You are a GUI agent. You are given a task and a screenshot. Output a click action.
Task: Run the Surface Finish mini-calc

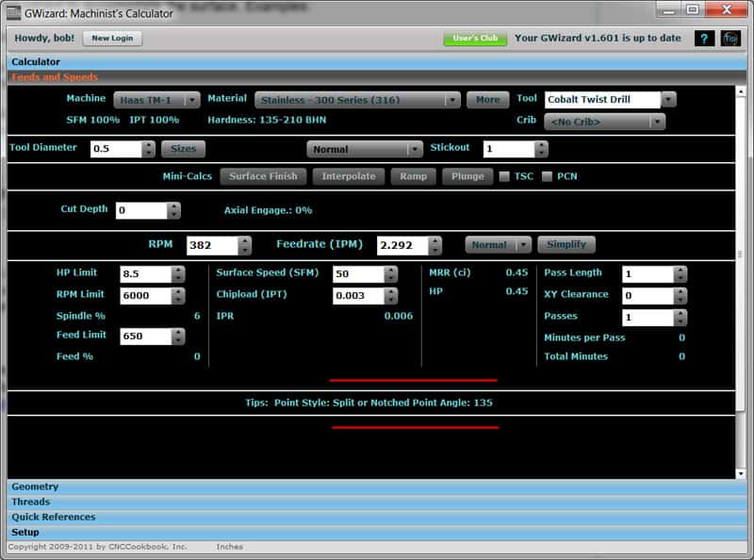pos(262,175)
